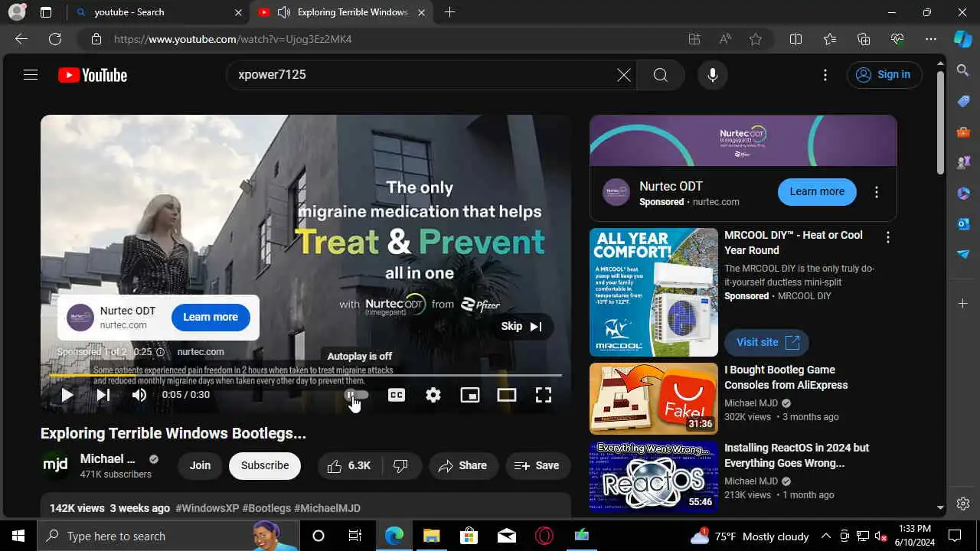The width and height of the screenshot is (980, 551).
Task: Click the #WindowsXP hashtag
Action: pos(207,508)
